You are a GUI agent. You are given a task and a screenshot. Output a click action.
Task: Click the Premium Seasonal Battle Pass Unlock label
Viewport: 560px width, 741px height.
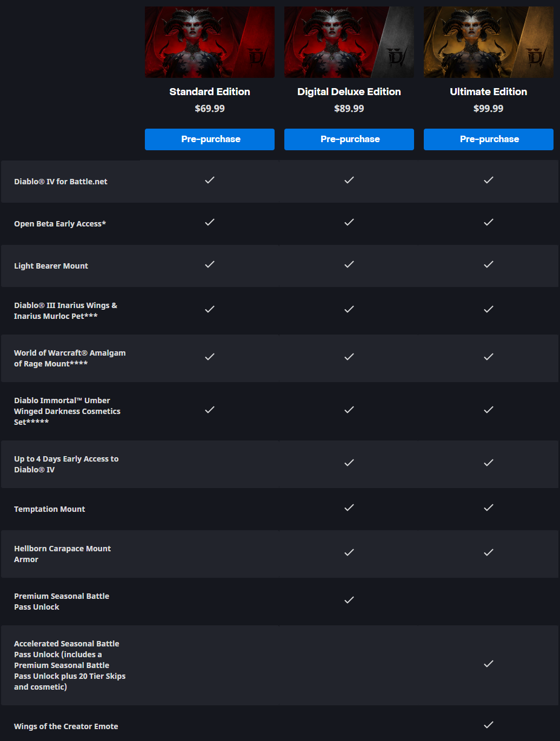62,602
